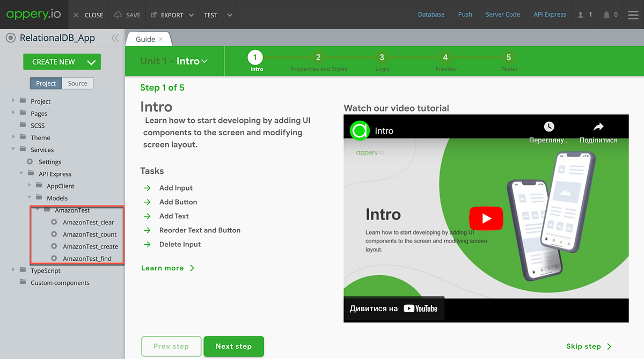Expand the TypeScript folder
The width and height of the screenshot is (644, 359).
pyautogui.click(x=13, y=270)
